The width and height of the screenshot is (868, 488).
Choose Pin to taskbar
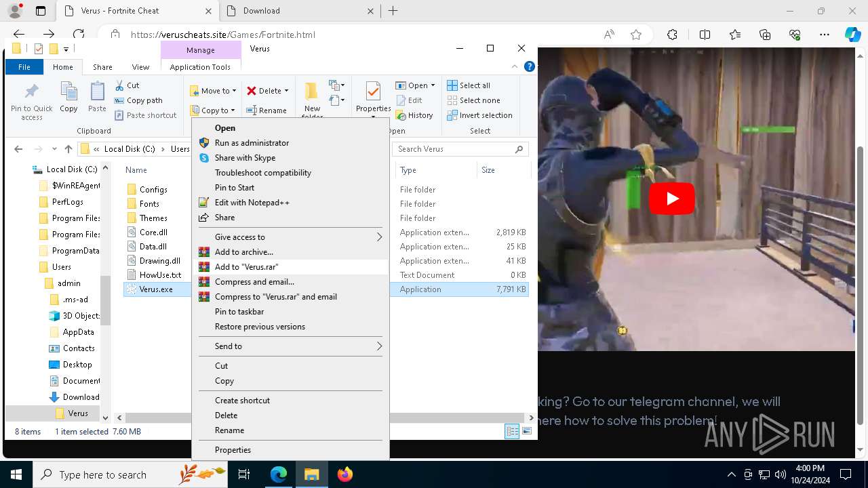[x=239, y=312]
